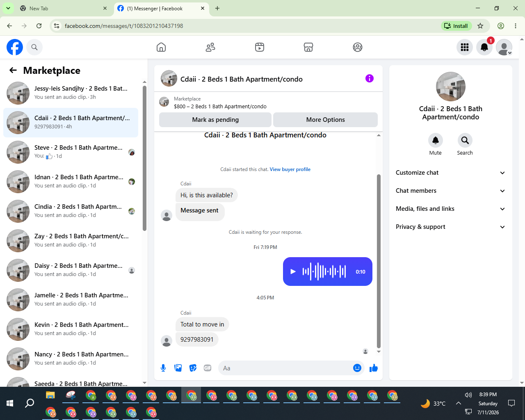Open Facebook home via logo

tap(15, 47)
